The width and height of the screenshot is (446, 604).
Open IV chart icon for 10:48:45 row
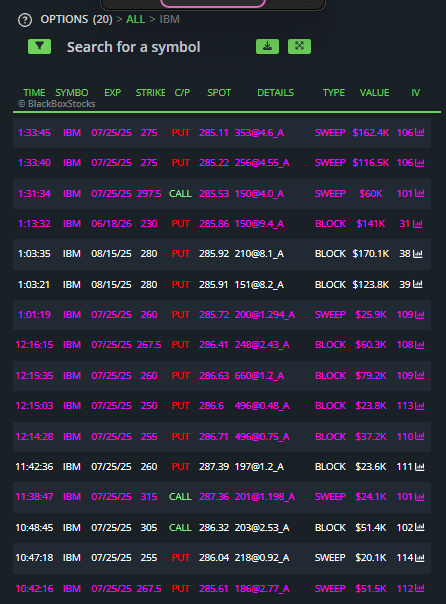click(x=420, y=527)
